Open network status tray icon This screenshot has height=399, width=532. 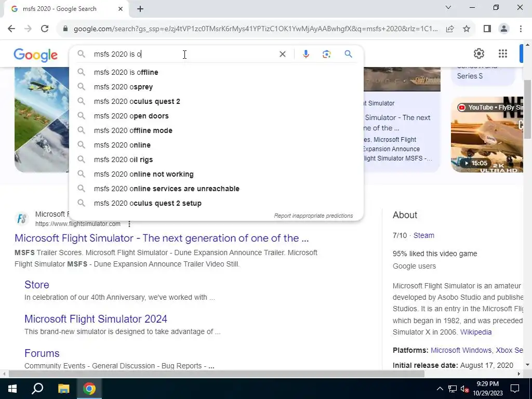453,389
